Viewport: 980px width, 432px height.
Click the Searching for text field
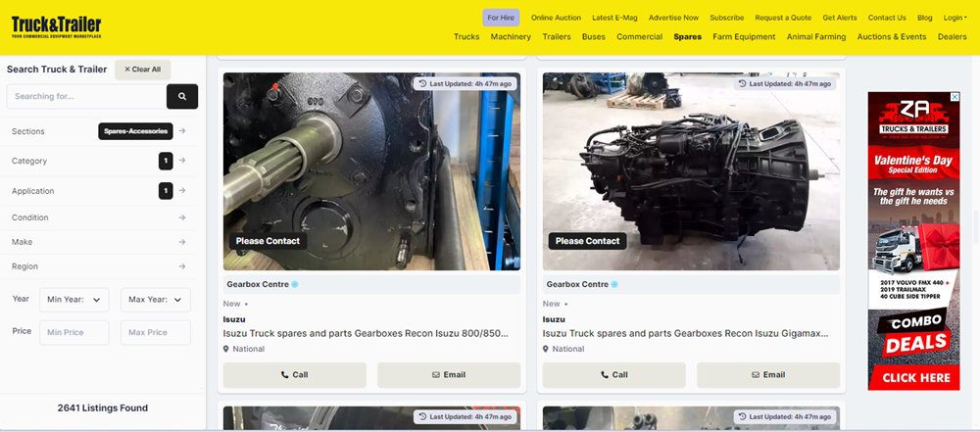click(x=87, y=96)
